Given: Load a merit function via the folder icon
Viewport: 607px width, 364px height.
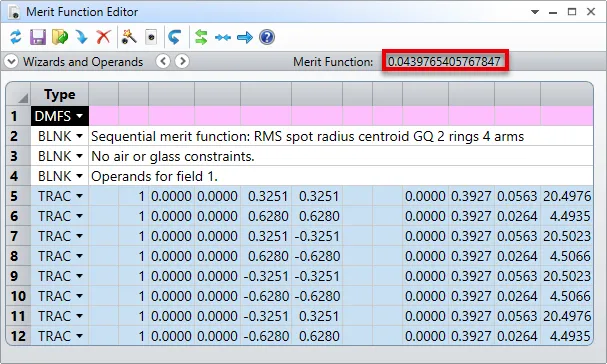Looking at the screenshot, I should pyautogui.click(x=60, y=37).
